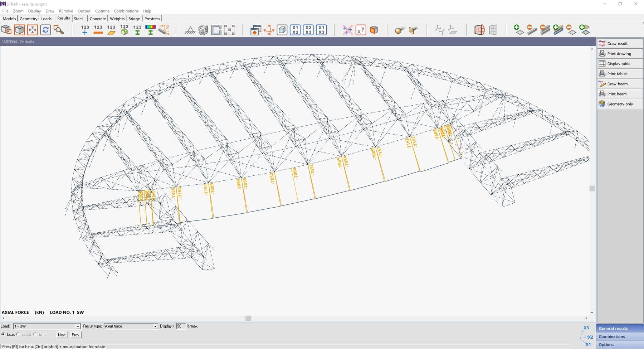Click the Draw result button
Image resolution: width=644 pixels, height=349 pixels.
point(620,44)
